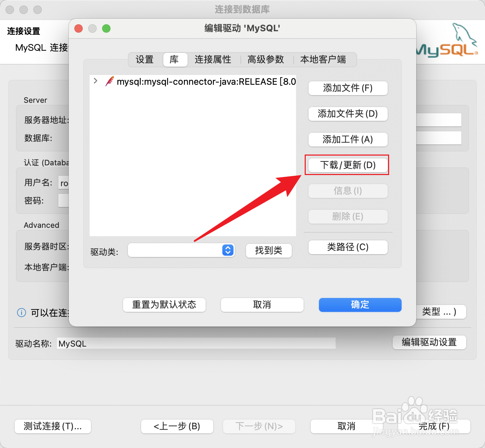485x448 pixels.
Task: Expand the mysql-connector-java library tree row
Action: [x=96, y=81]
